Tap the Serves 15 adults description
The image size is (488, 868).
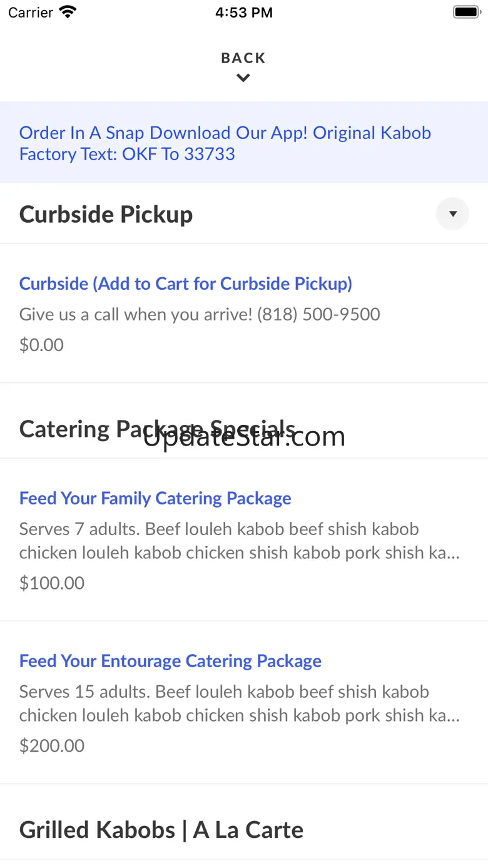240,703
